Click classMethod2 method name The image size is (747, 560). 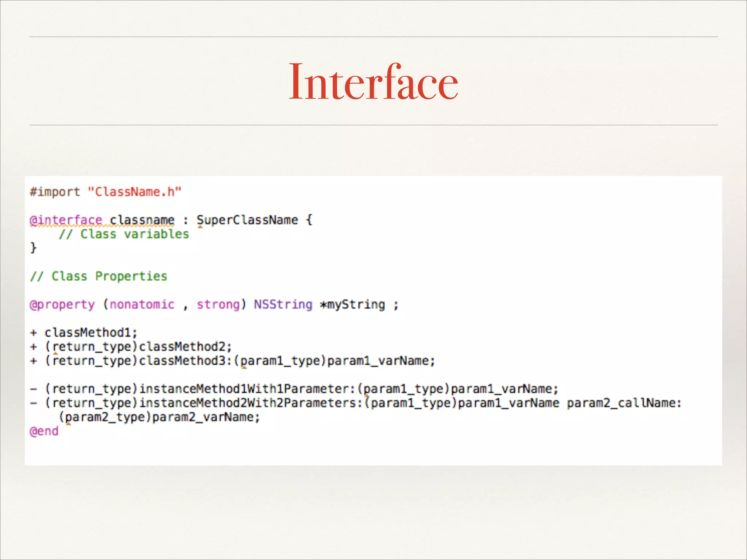182,347
